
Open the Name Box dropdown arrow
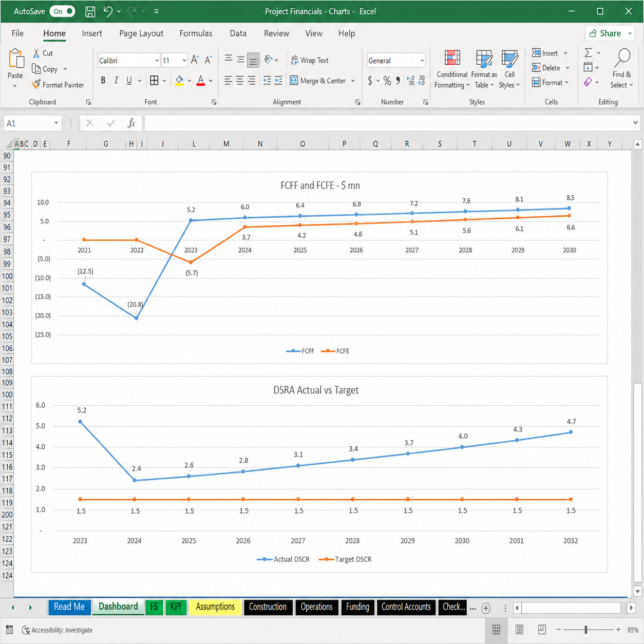point(56,123)
